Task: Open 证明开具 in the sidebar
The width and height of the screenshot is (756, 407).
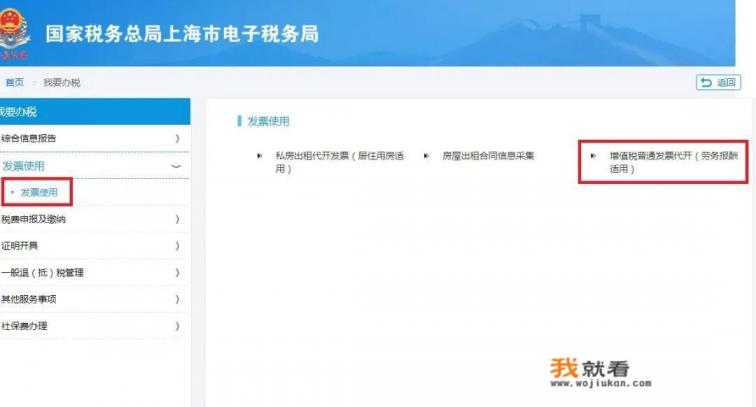Action: tap(19, 246)
